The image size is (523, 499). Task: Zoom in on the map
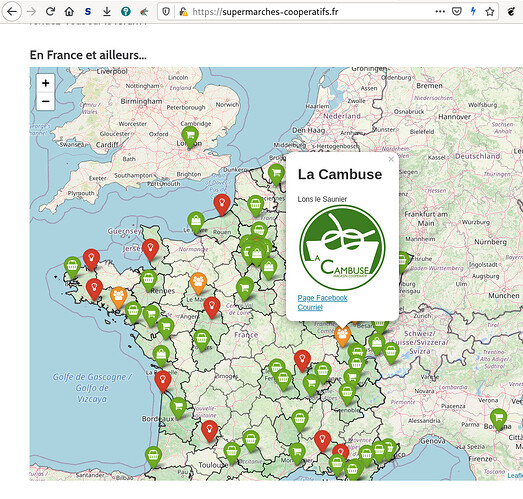[46, 83]
